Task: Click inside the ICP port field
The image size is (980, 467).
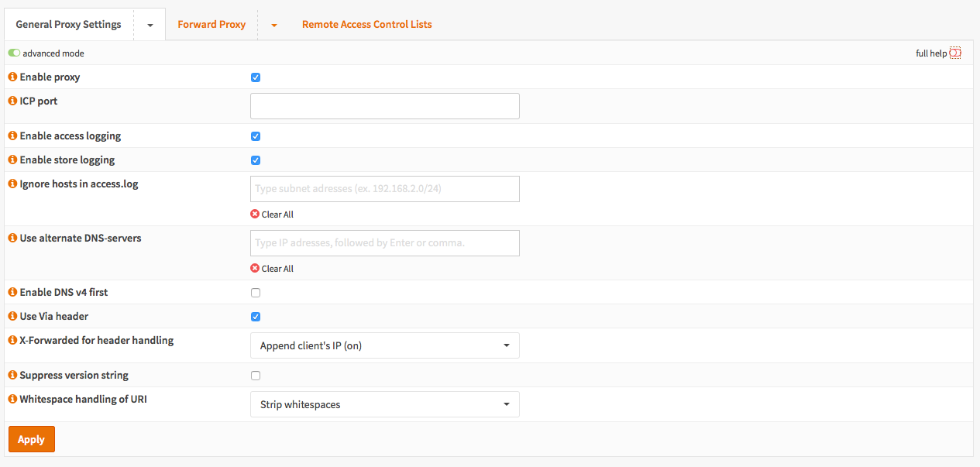Action: (x=384, y=106)
